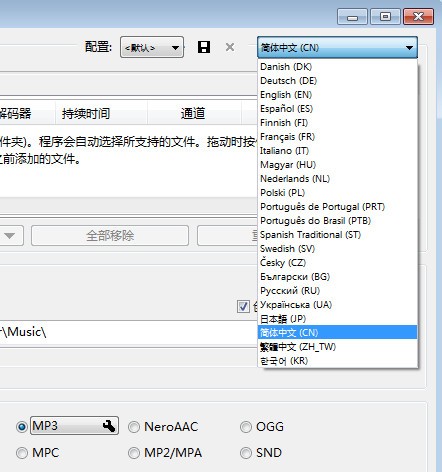This screenshot has height=472, width=442.
Task: Select the NeroAAC output format radio
Action: pos(134,427)
